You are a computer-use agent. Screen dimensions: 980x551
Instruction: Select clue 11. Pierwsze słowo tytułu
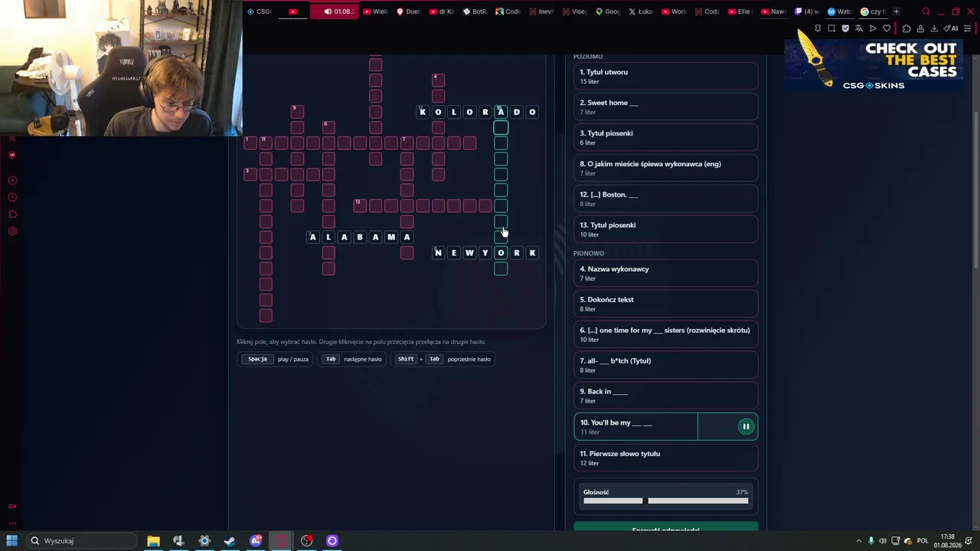tap(665, 458)
